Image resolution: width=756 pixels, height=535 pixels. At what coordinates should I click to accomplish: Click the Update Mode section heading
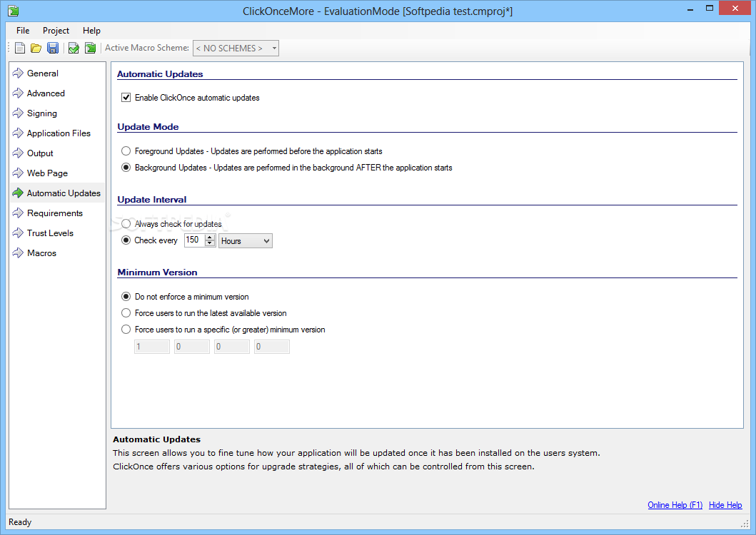(148, 127)
